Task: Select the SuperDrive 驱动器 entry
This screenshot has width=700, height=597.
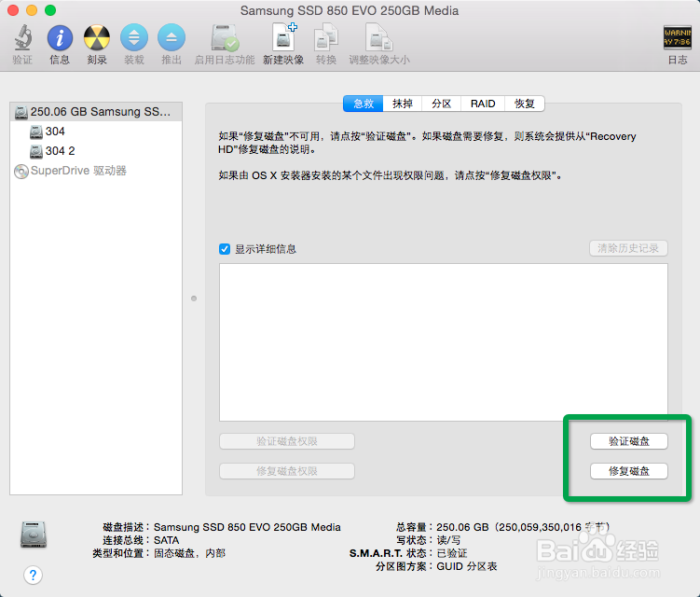Action: click(96, 171)
